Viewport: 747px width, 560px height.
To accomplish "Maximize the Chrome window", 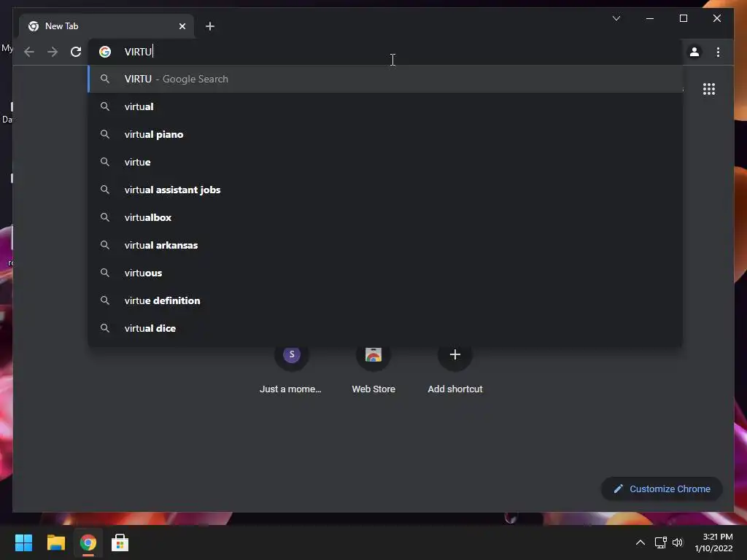I will coord(683,18).
